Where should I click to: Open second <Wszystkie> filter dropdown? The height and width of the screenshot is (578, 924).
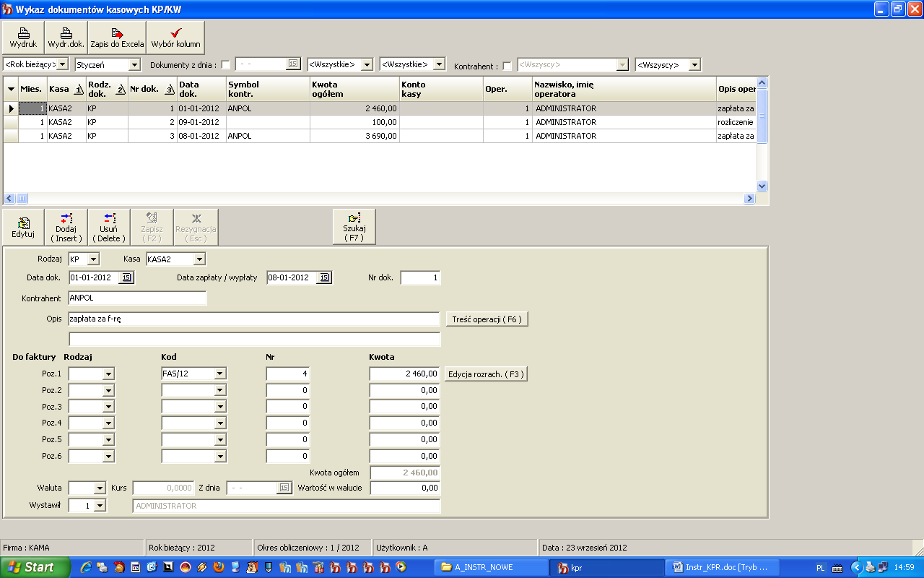click(x=439, y=64)
